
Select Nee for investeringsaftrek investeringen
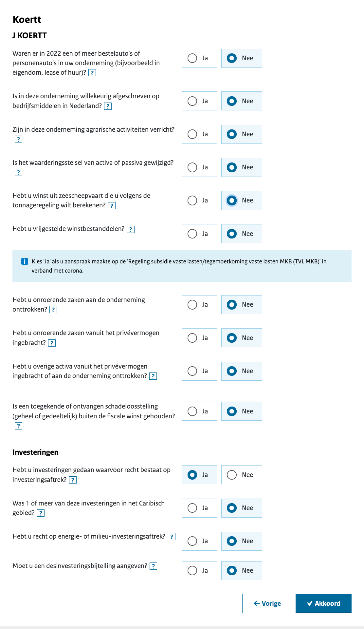click(242, 475)
